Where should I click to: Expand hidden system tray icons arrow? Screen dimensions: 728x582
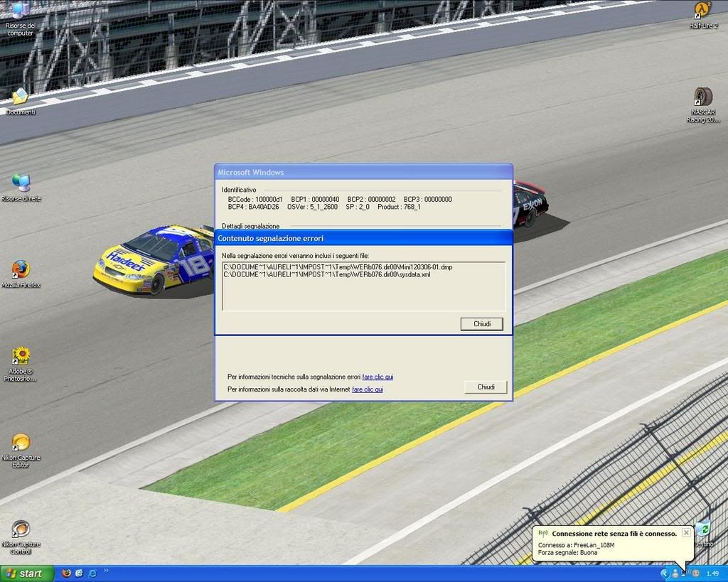coord(665,573)
